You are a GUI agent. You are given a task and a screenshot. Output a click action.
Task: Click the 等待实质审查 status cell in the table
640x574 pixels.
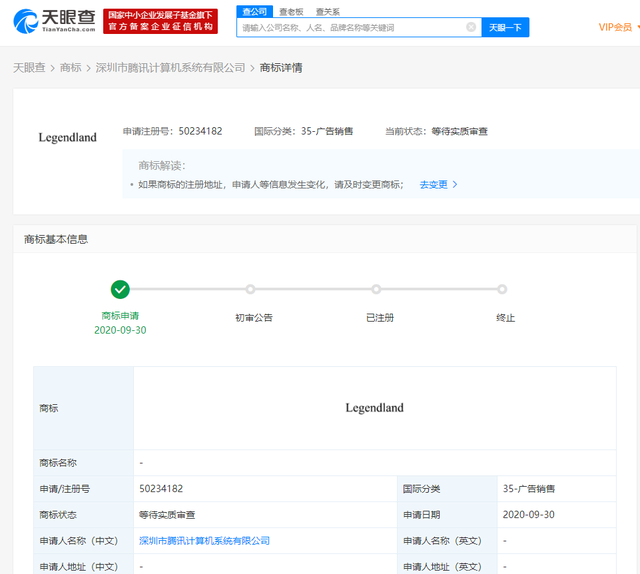(265, 515)
